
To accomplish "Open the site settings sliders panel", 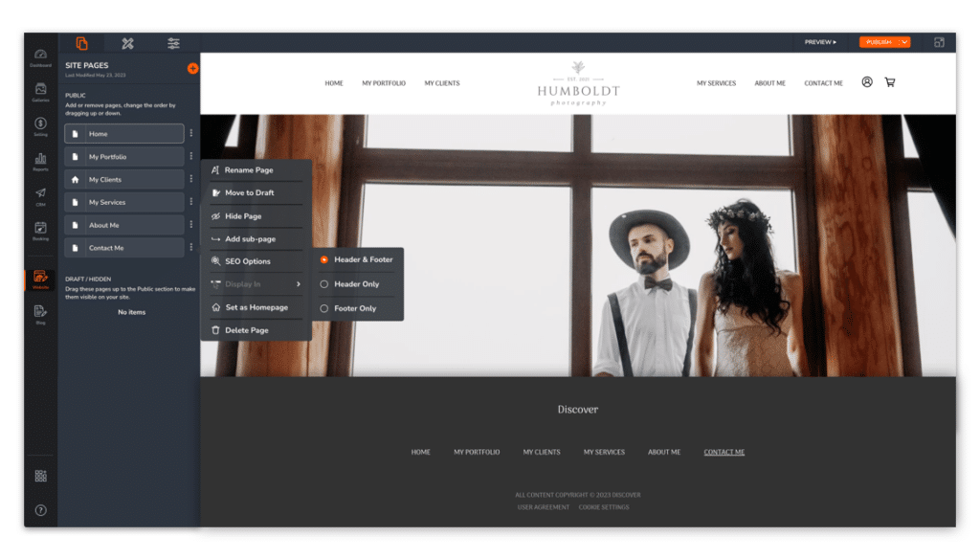I will click(x=173, y=43).
